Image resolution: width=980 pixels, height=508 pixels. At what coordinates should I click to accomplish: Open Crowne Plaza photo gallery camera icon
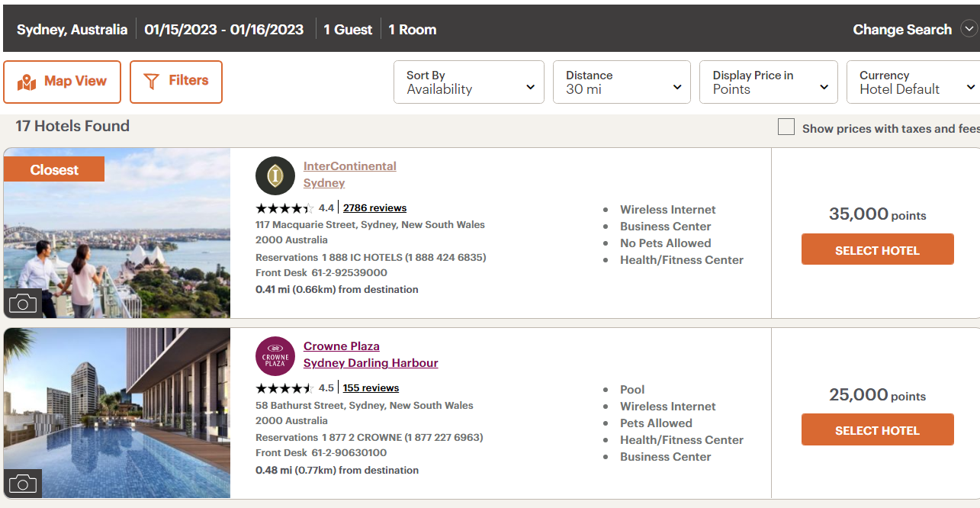click(23, 484)
